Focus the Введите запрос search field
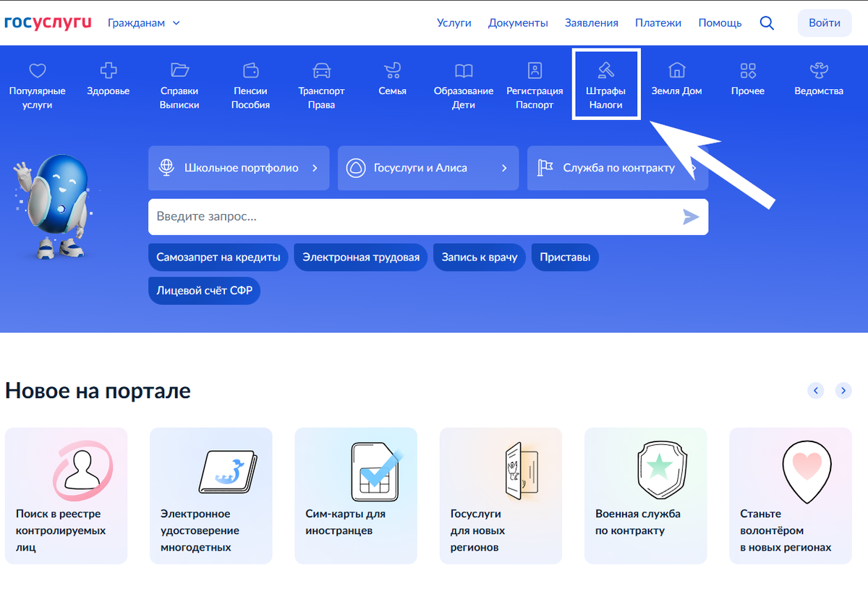868x597 pixels. 428,217
